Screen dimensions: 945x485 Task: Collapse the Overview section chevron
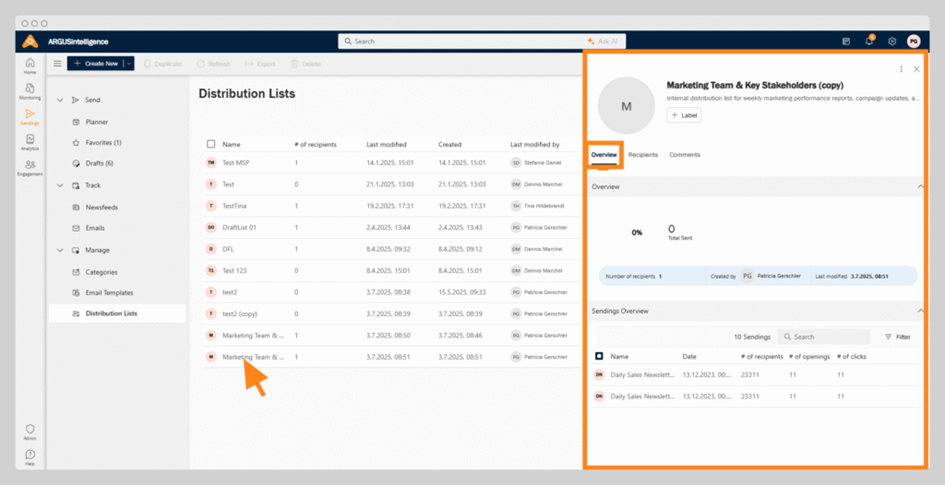coord(920,187)
